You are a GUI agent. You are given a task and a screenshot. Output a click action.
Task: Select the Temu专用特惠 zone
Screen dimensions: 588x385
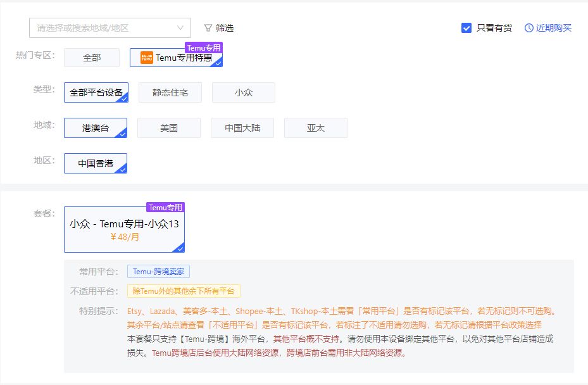click(176, 58)
